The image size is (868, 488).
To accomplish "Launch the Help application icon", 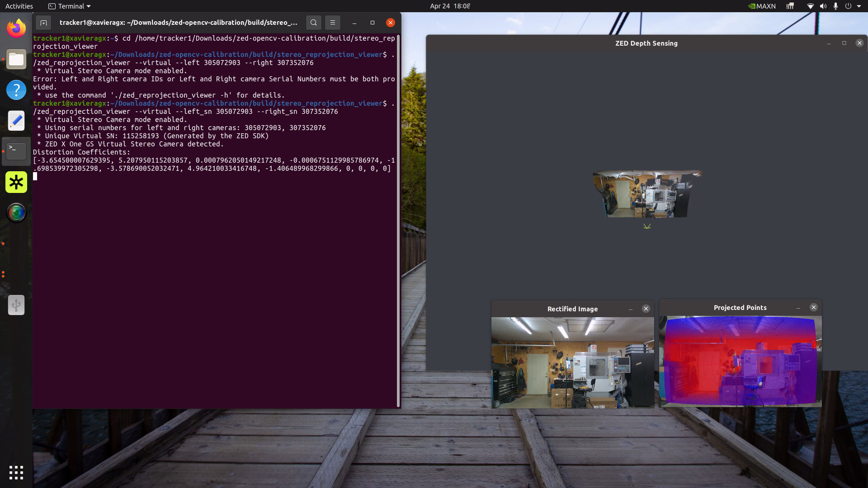I will 16,90.
